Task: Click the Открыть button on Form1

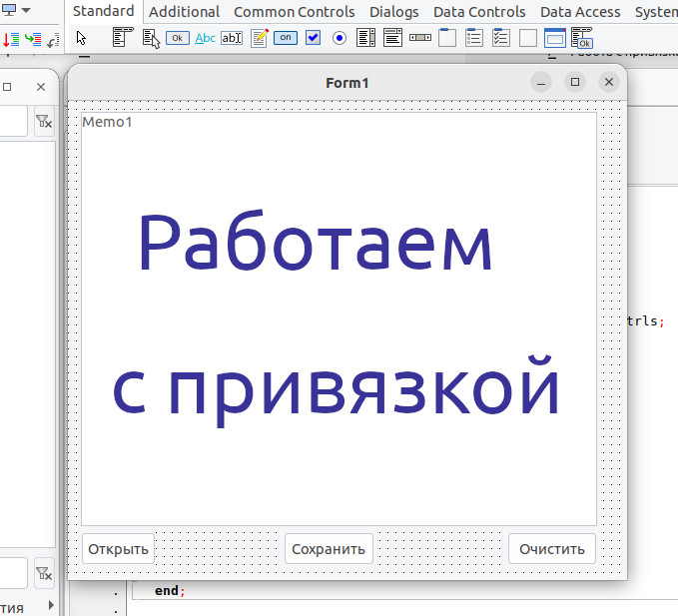Action: (x=118, y=549)
